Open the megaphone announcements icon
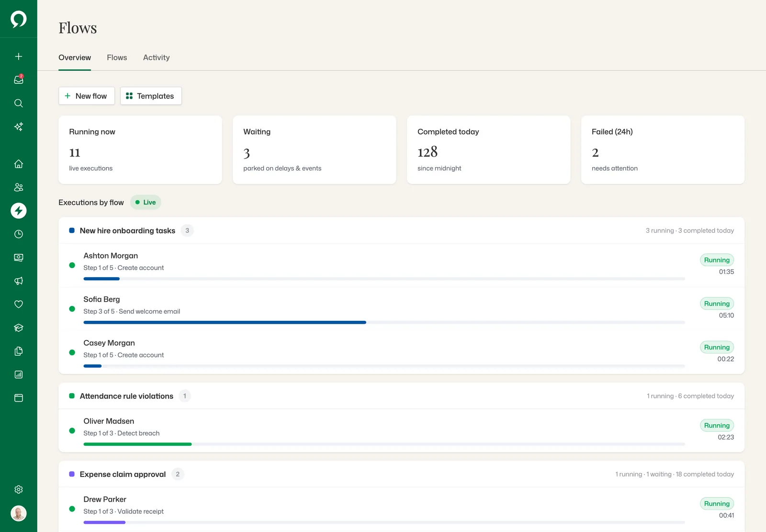766x532 pixels. (19, 281)
